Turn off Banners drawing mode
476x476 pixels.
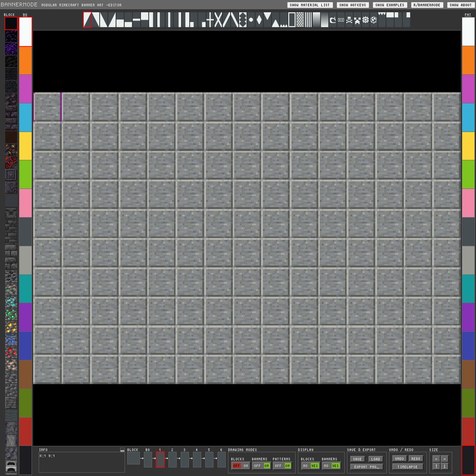point(257,466)
